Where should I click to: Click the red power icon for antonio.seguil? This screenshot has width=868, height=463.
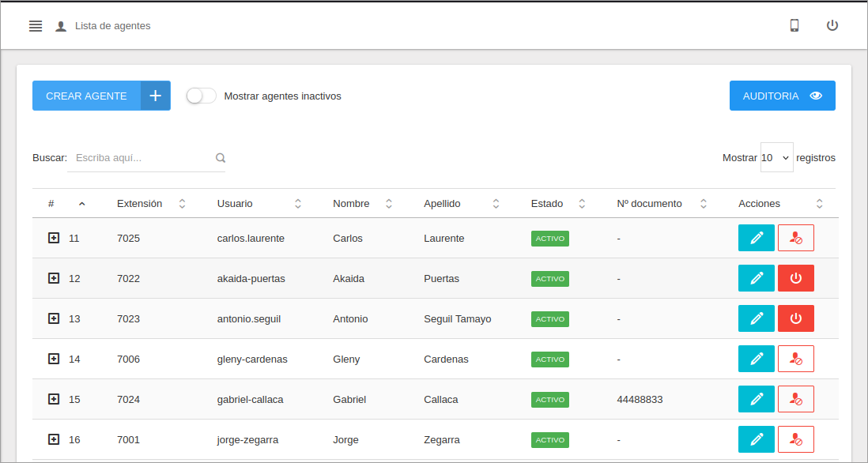(x=795, y=318)
